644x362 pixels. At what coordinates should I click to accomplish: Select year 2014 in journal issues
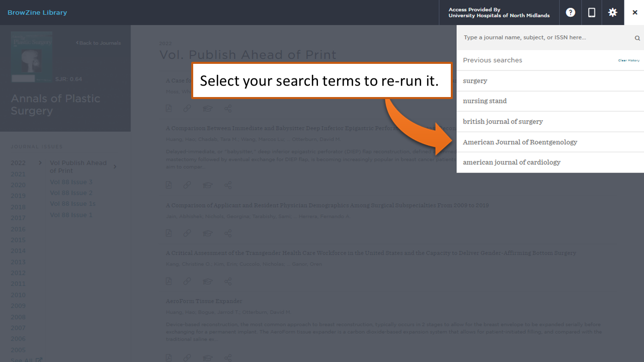click(x=18, y=251)
